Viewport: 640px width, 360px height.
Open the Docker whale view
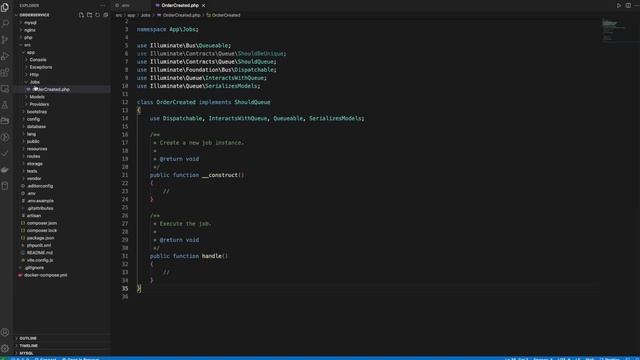click(x=5, y=169)
